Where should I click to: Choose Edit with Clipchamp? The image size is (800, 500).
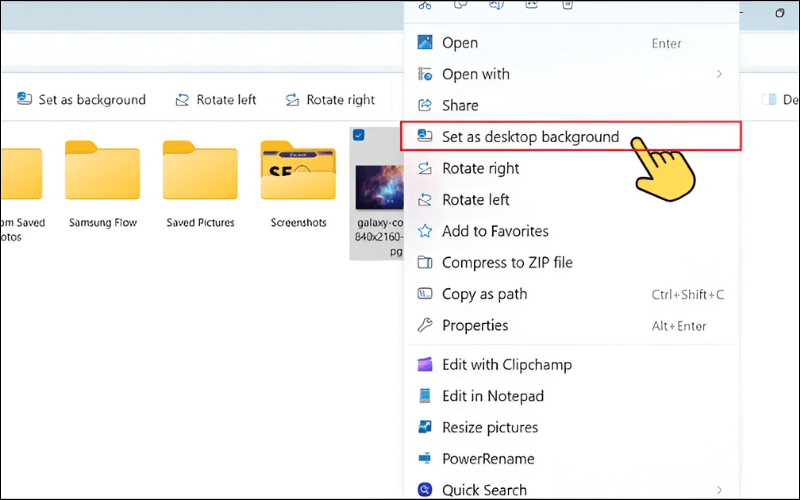coord(571,365)
